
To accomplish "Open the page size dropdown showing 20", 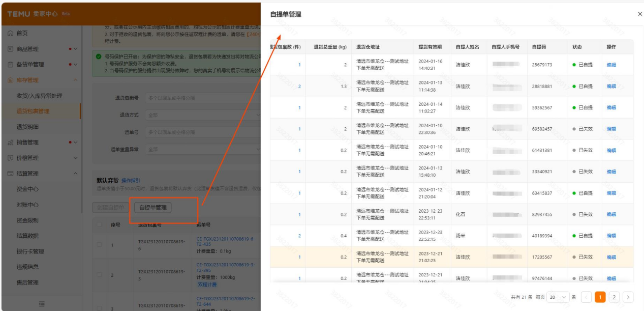I will point(558,297).
